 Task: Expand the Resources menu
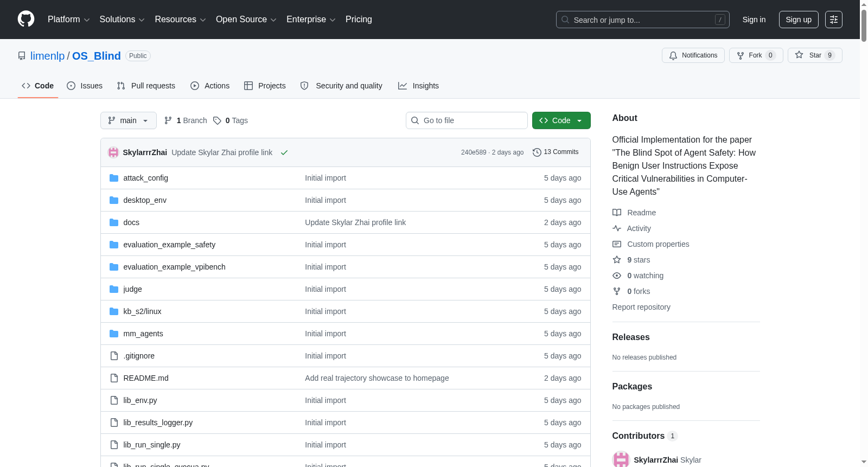(180, 20)
